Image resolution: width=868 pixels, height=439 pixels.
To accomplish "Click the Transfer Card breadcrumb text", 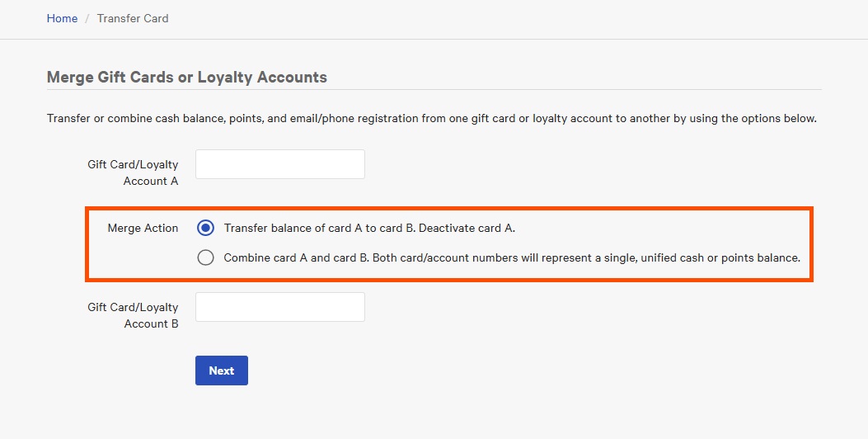I will pyautogui.click(x=133, y=18).
